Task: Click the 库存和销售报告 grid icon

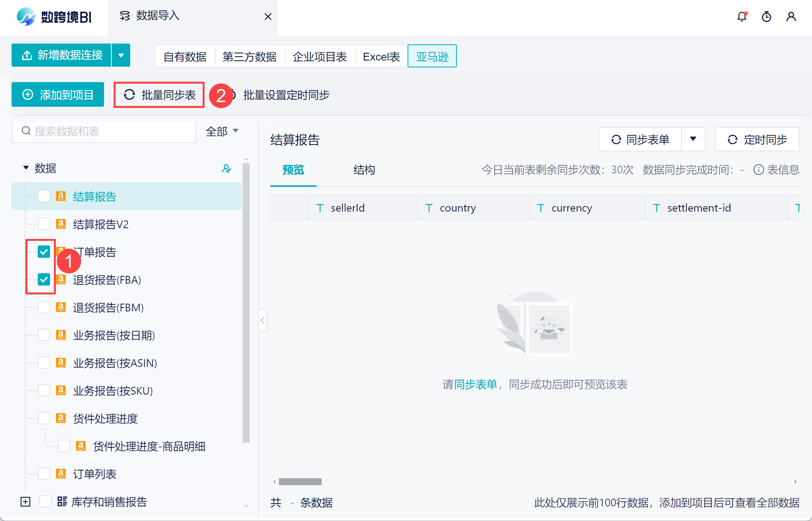Action: pos(62,501)
